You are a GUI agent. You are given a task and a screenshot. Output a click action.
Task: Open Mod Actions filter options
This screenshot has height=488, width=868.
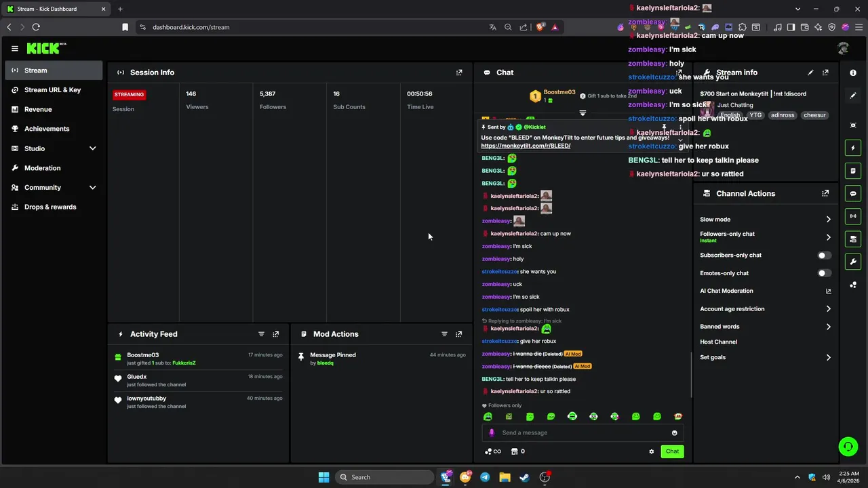coord(444,334)
